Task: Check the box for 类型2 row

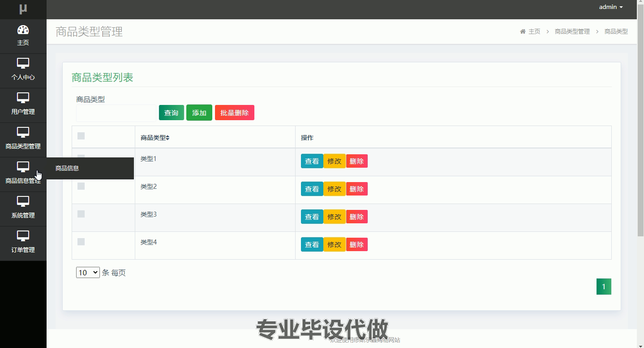Action: pyautogui.click(x=81, y=186)
